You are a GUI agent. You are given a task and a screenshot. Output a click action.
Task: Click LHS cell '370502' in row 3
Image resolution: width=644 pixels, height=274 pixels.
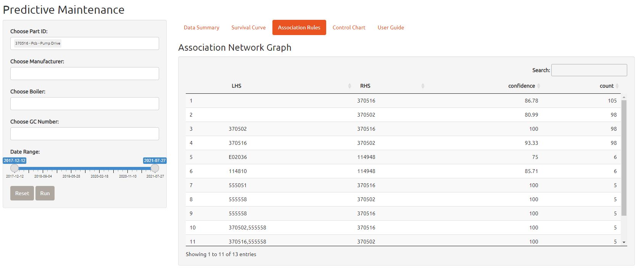(238, 129)
